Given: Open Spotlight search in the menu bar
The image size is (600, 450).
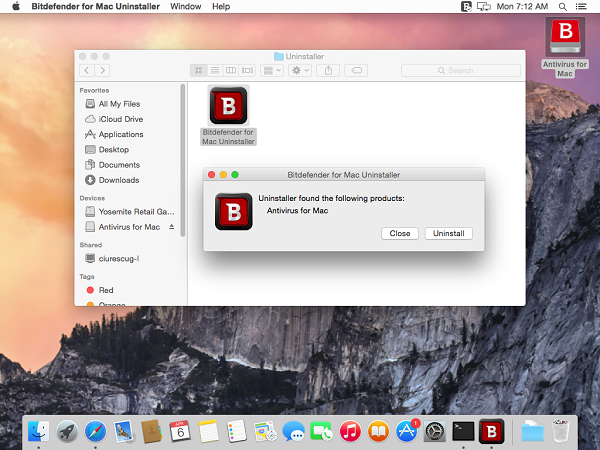Looking at the screenshot, I should 563,7.
